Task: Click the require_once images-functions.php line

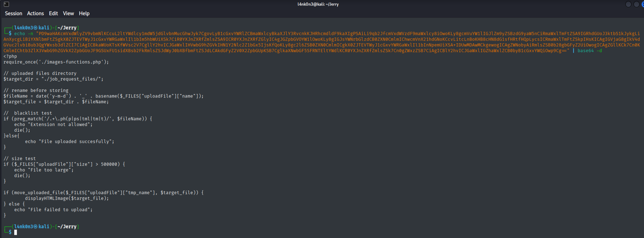Action: pos(56,62)
